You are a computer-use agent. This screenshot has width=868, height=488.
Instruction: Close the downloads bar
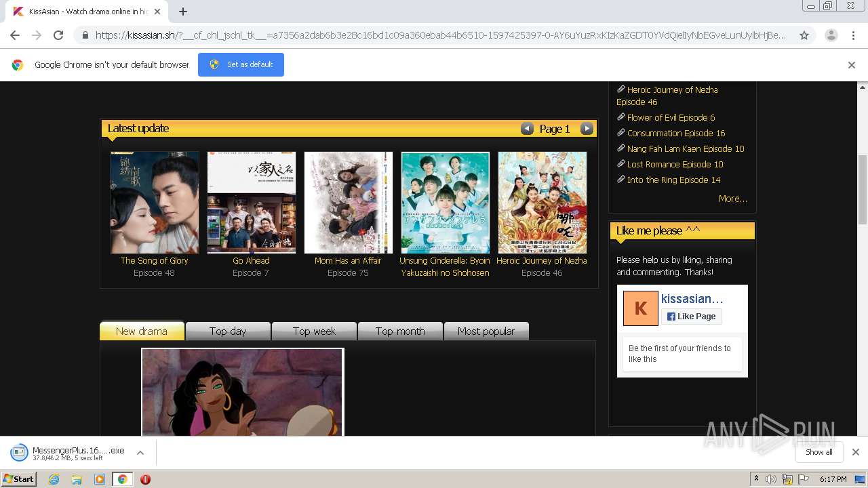[856, 452]
